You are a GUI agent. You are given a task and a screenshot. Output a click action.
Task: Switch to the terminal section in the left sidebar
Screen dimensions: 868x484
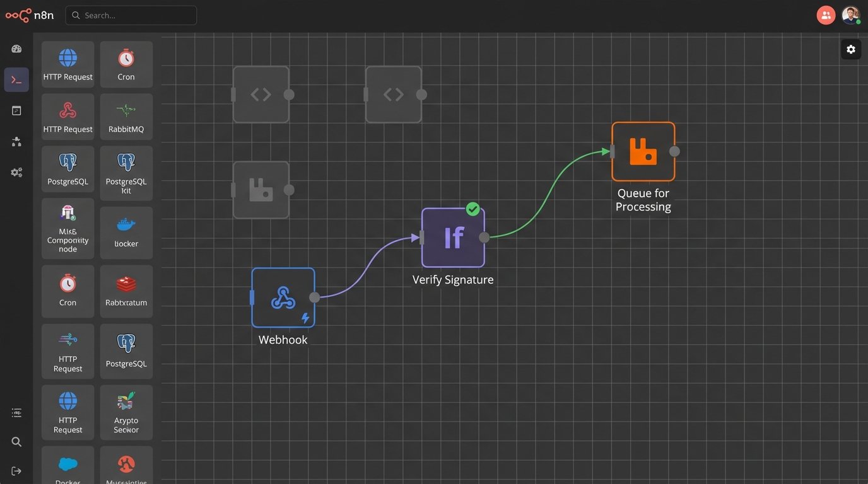pos(16,79)
